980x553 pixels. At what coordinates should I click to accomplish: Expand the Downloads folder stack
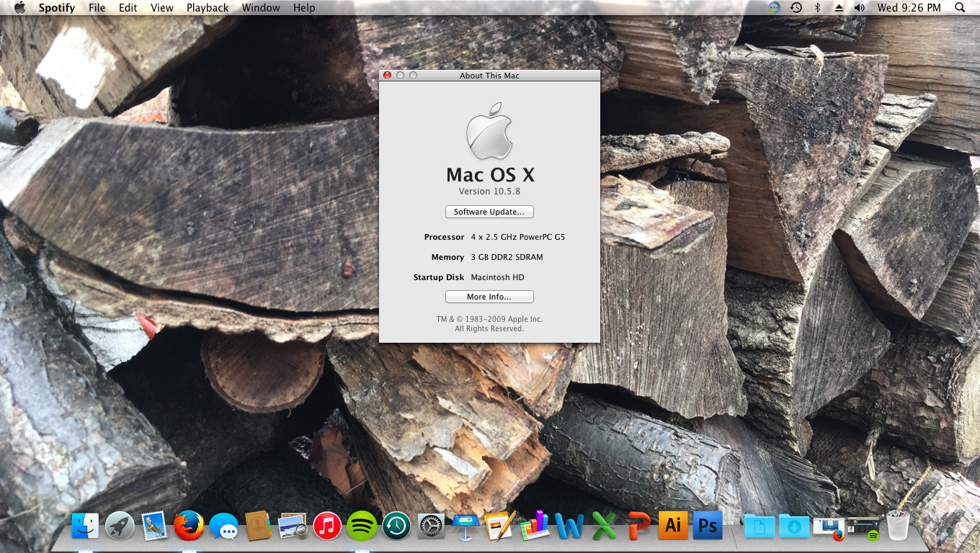(x=794, y=526)
